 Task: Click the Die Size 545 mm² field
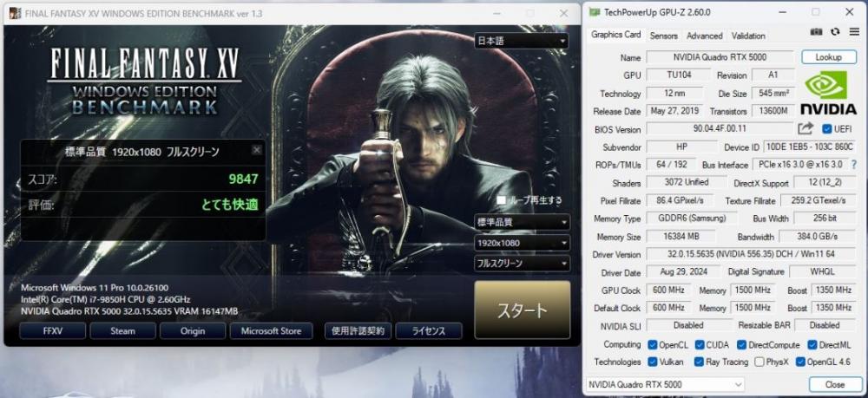[x=773, y=93]
